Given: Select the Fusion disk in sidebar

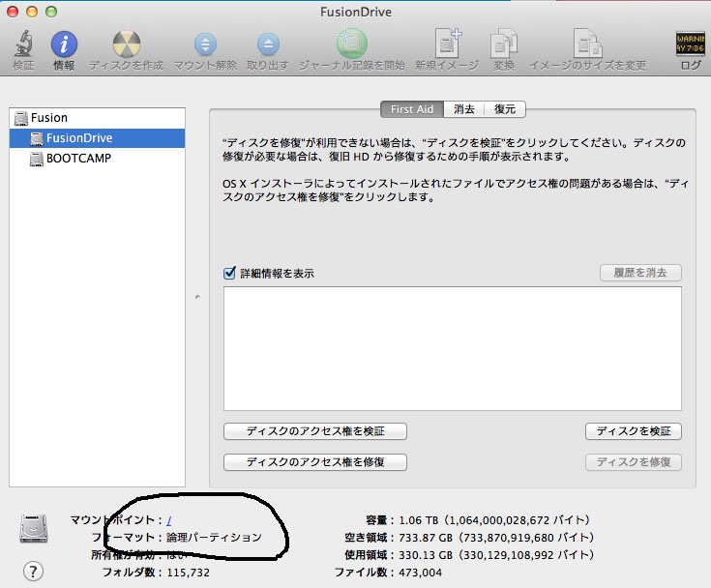Looking at the screenshot, I should (x=97, y=118).
